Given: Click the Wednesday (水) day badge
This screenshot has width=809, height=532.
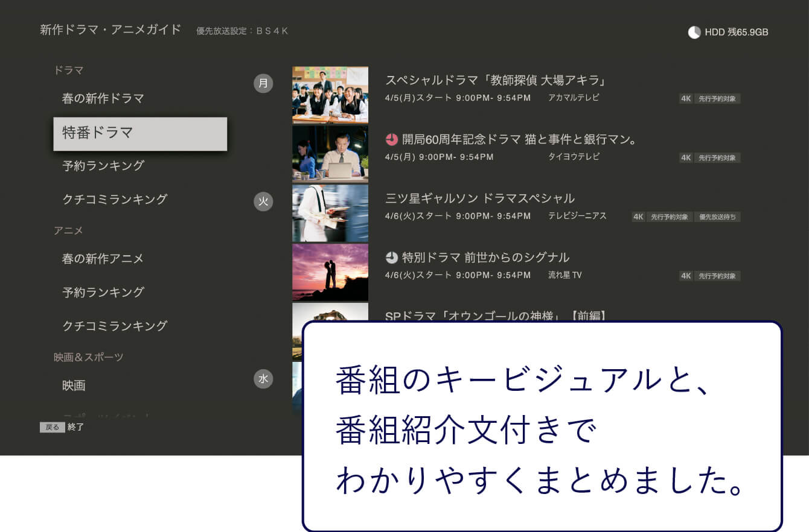Looking at the screenshot, I should (263, 379).
